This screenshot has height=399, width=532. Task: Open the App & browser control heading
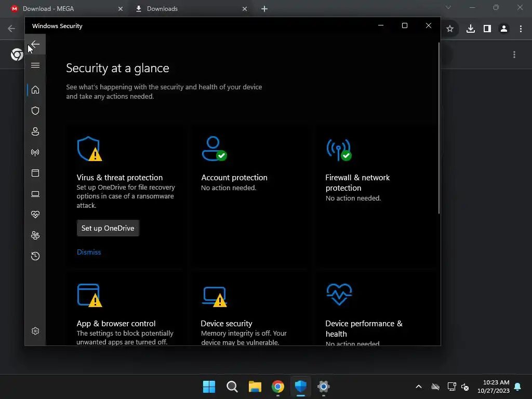116,324
